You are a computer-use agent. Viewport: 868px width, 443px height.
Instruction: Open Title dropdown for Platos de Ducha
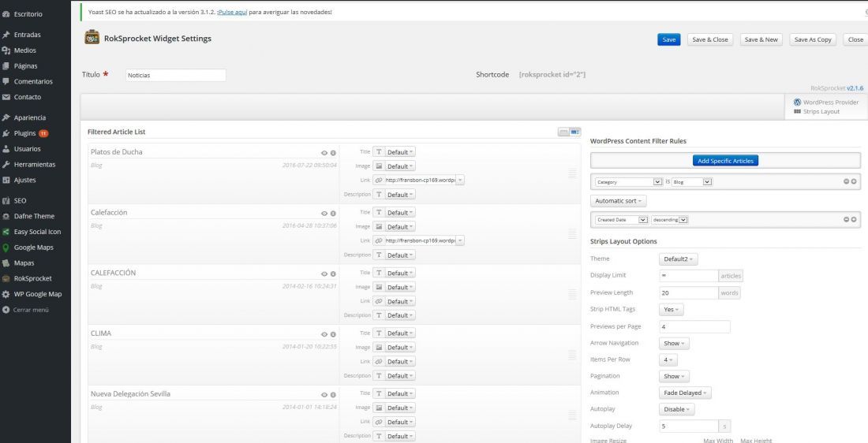[x=400, y=152]
